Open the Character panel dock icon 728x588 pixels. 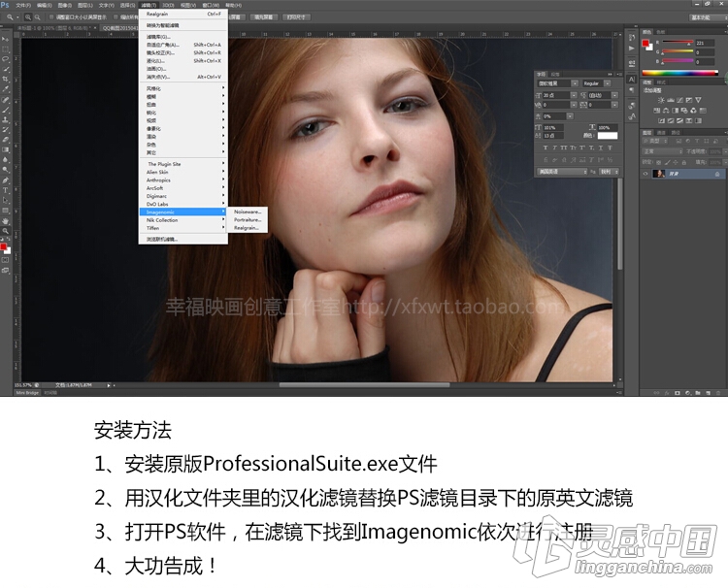tap(632, 80)
